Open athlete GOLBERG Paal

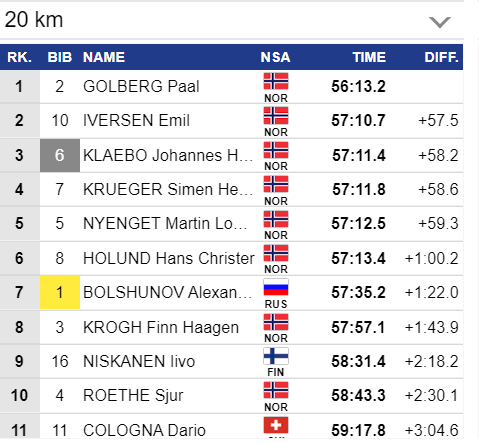point(141,87)
